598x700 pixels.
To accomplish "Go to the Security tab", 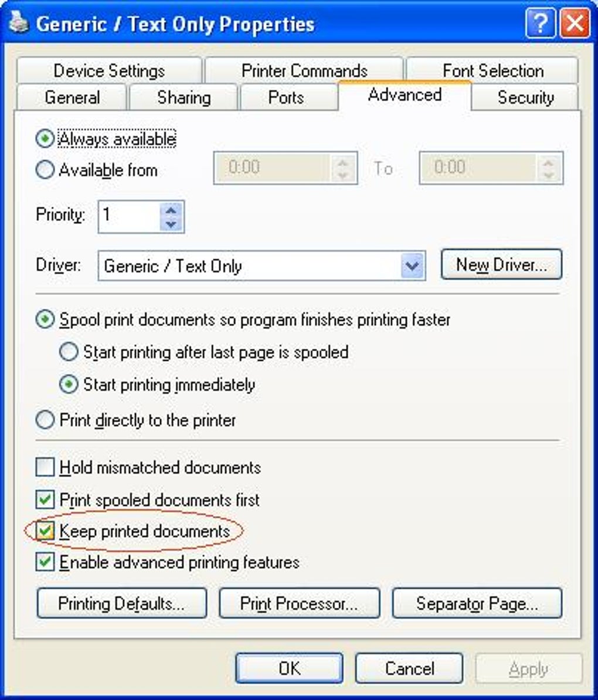I will pos(526,97).
